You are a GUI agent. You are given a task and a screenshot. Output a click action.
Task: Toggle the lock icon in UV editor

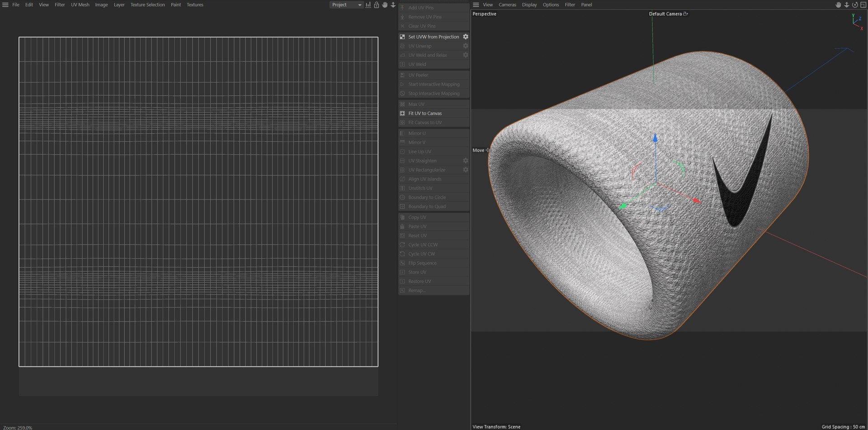point(376,5)
